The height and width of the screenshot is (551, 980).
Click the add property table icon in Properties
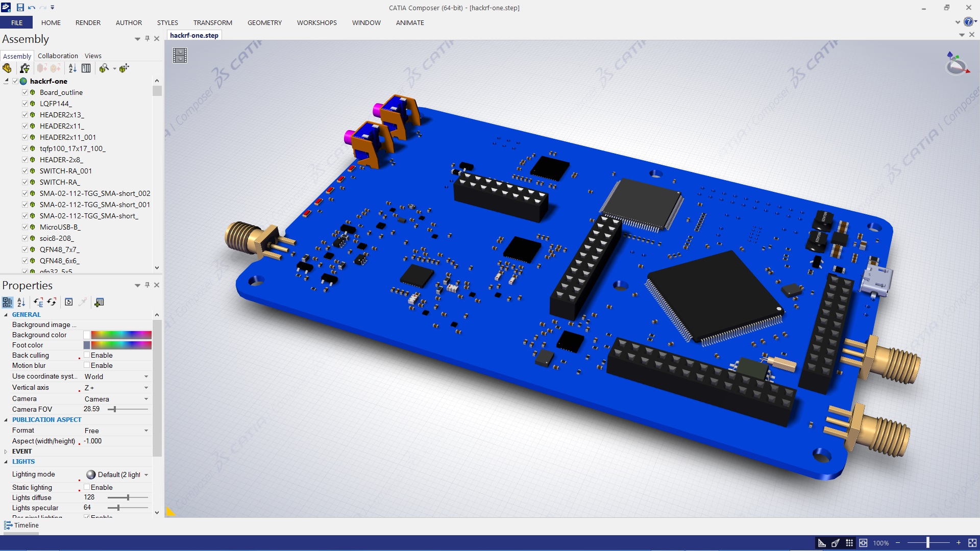pos(99,302)
